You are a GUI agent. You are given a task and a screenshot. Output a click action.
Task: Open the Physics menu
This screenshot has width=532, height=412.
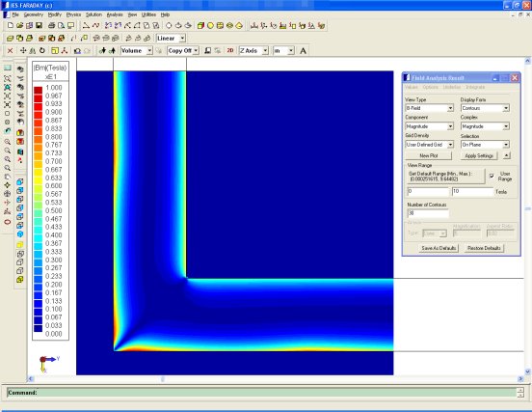coord(73,14)
